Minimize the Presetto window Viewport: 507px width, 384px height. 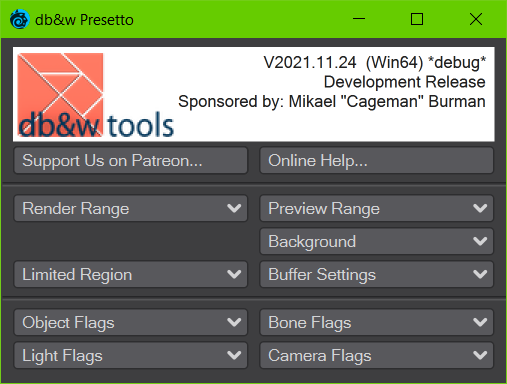[359, 19]
